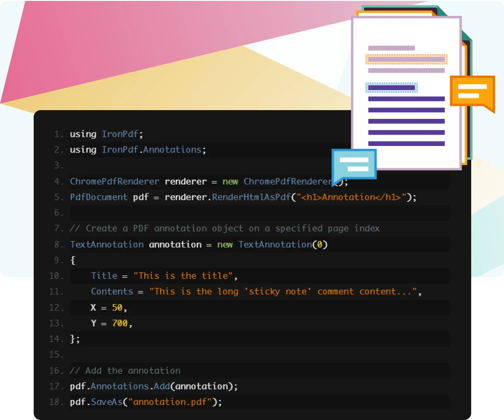Click the 'RenderHtmlAsPdf' method name
Viewport: 504px width, 420px height.
point(251,197)
